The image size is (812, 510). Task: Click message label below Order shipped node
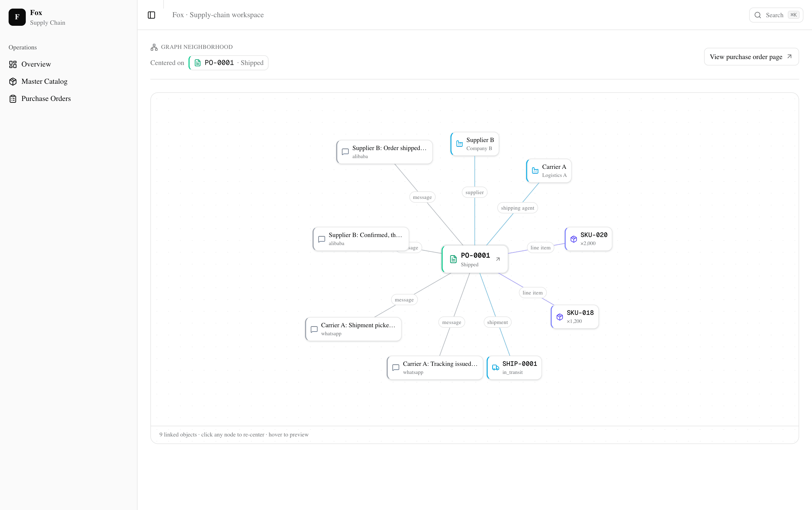[422, 197]
